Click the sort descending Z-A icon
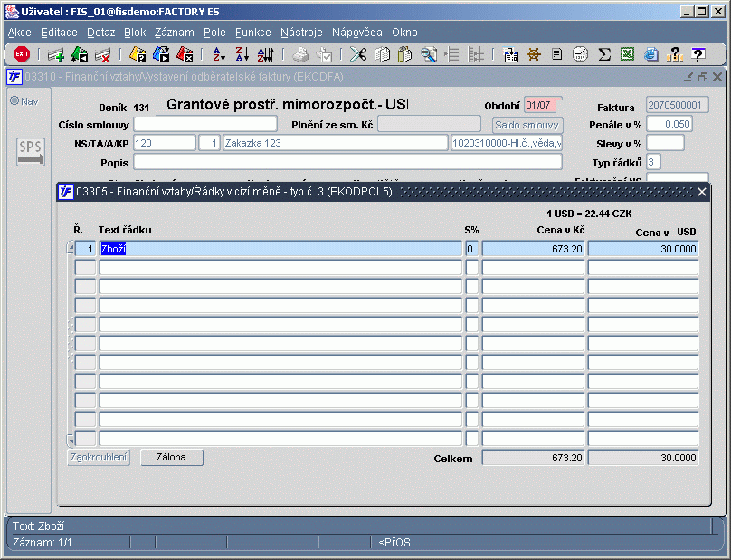Image resolution: width=731 pixels, height=560 pixels. pos(242,54)
